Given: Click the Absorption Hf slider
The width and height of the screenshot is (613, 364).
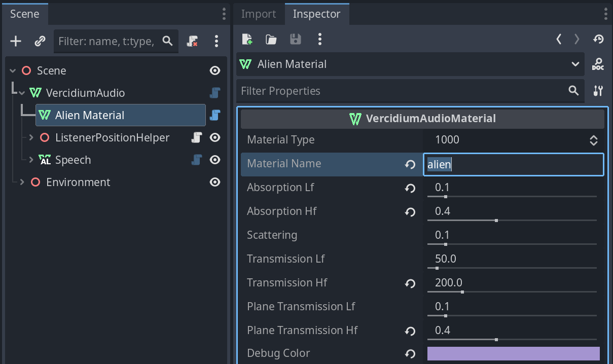Looking at the screenshot, I should point(512,221).
